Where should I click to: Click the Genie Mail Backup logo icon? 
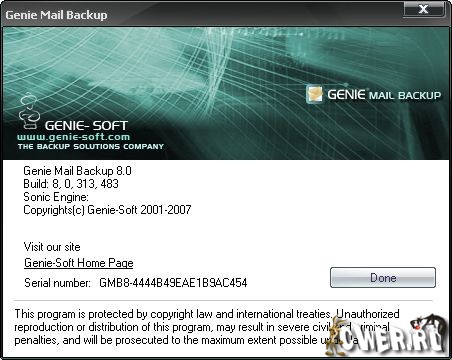314,94
